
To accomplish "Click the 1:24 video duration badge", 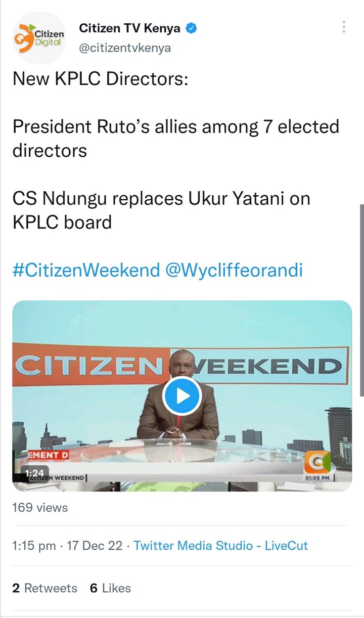I will [35, 473].
